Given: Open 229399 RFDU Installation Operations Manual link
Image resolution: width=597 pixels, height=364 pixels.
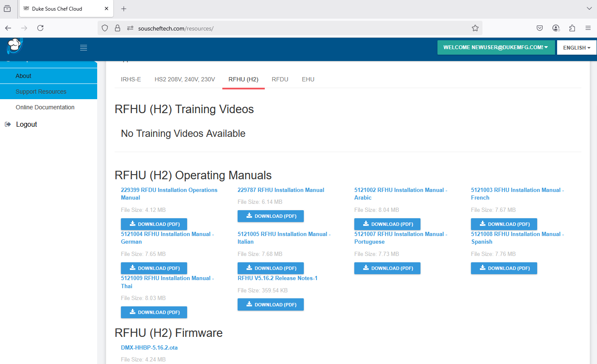Looking at the screenshot, I should tap(169, 194).
